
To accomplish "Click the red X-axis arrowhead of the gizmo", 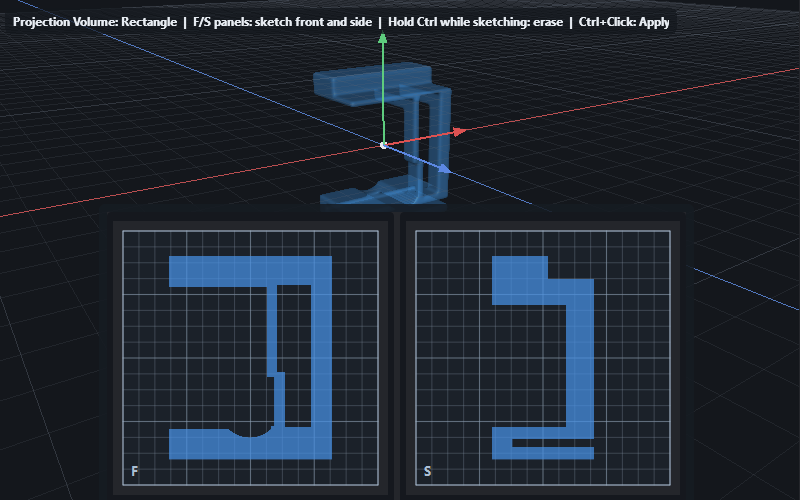I will pos(460,132).
